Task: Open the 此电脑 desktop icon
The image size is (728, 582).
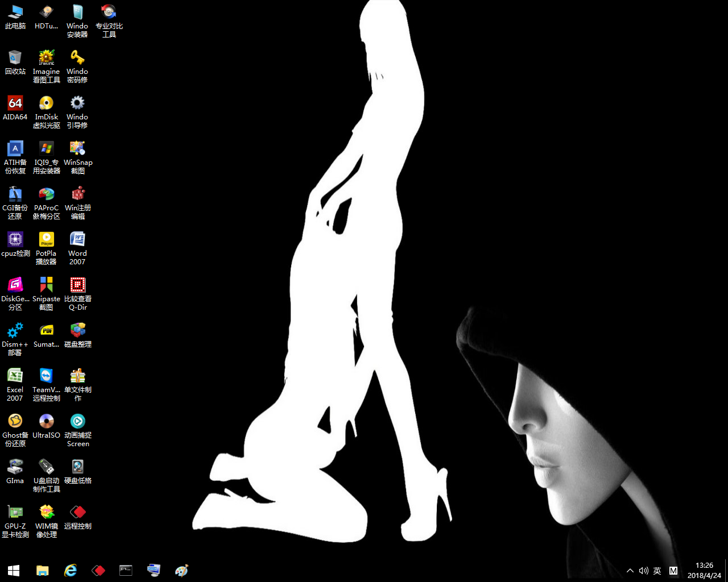Action: [x=15, y=17]
